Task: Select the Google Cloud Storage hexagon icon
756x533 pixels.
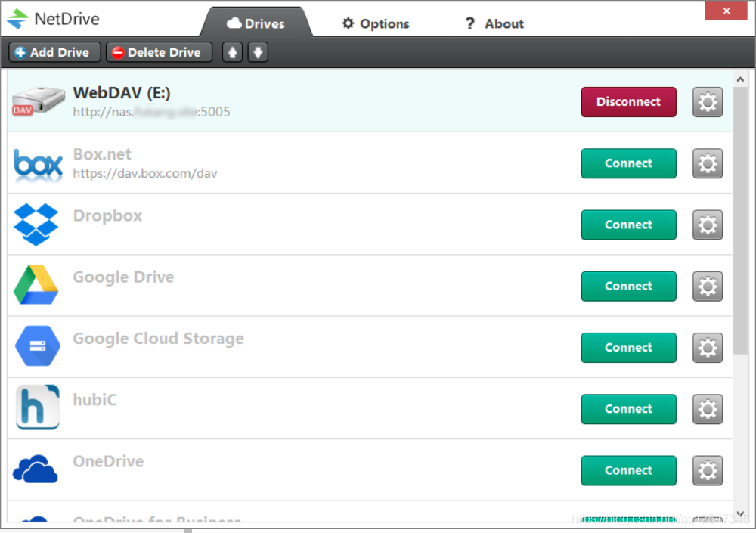Action: 38,346
